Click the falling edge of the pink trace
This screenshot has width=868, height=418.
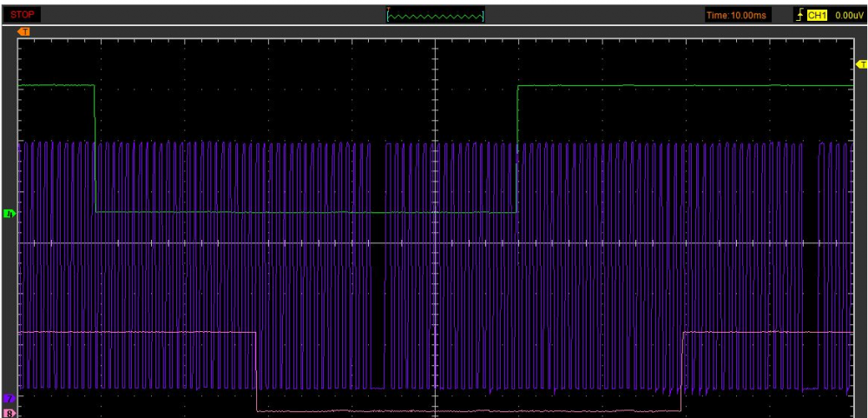(257, 371)
